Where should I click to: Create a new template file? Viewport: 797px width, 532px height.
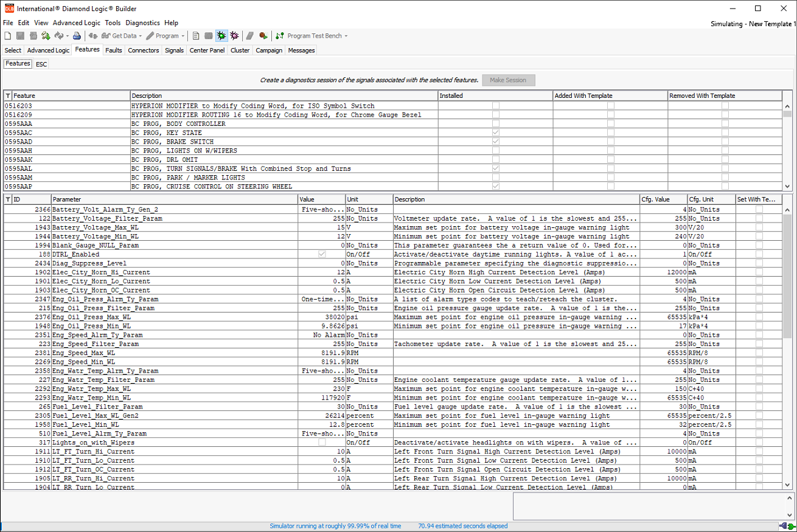point(8,35)
